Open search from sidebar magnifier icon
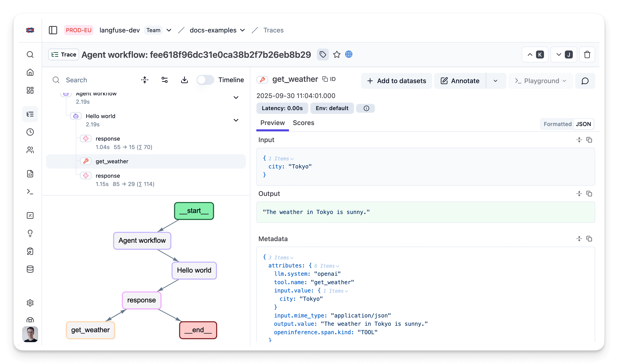The width and height of the screenshot is (618, 364). 30,54
